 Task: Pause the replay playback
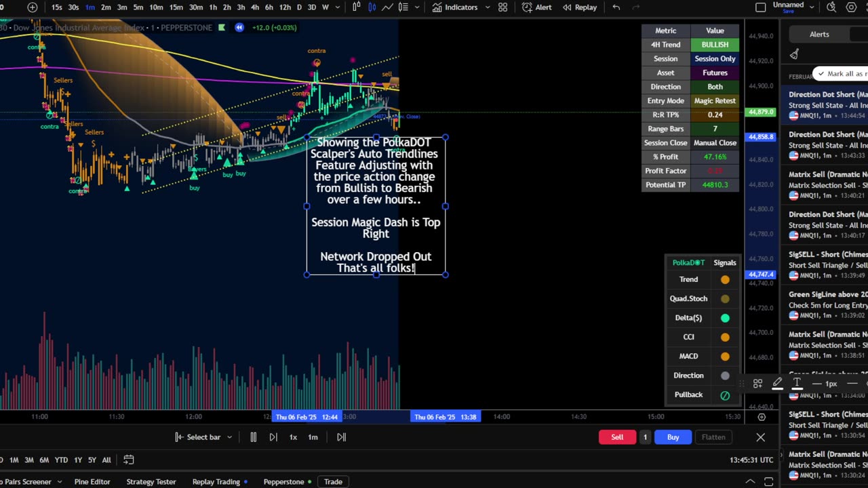point(253,437)
